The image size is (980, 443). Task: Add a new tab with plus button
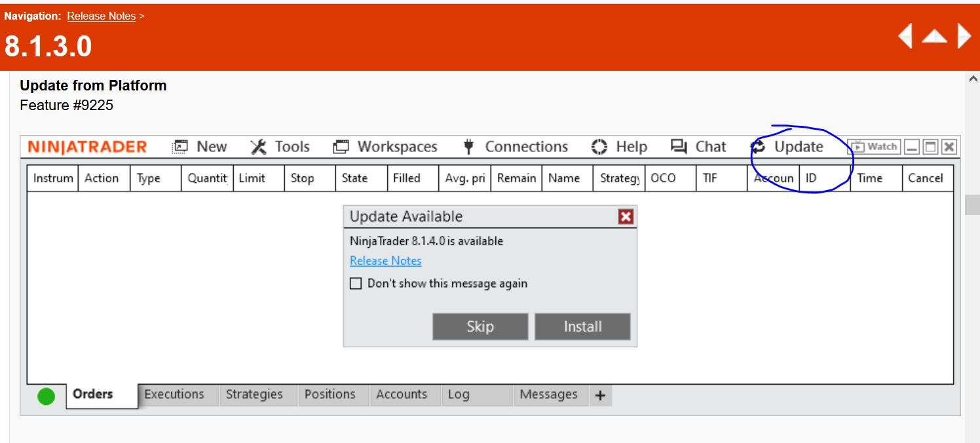[x=600, y=395]
